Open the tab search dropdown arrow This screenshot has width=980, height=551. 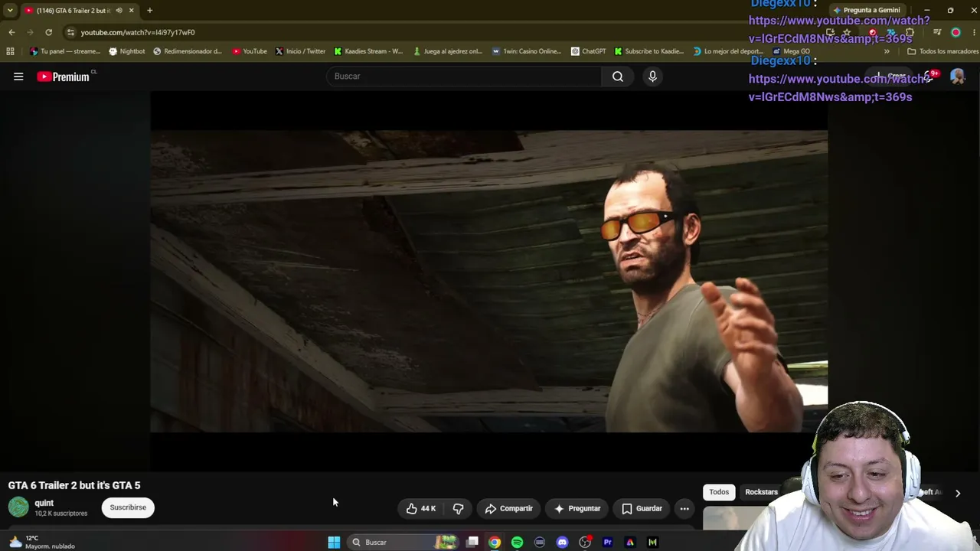click(x=10, y=11)
